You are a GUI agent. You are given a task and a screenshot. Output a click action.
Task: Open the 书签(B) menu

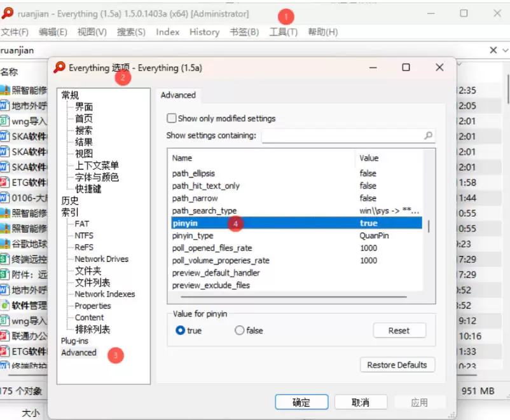244,32
